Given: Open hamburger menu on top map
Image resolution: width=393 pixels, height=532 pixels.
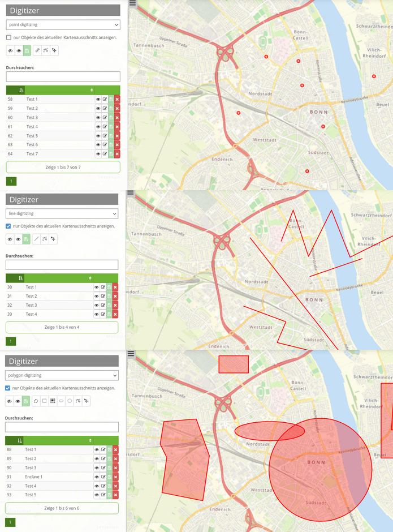Looking at the screenshot, I should click(x=132, y=3).
